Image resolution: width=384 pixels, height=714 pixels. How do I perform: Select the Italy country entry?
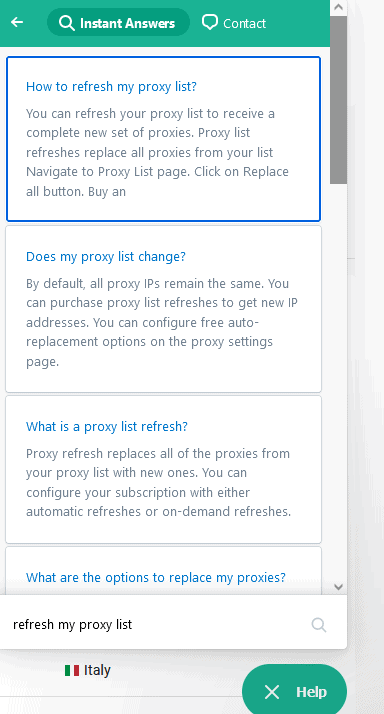point(87,670)
